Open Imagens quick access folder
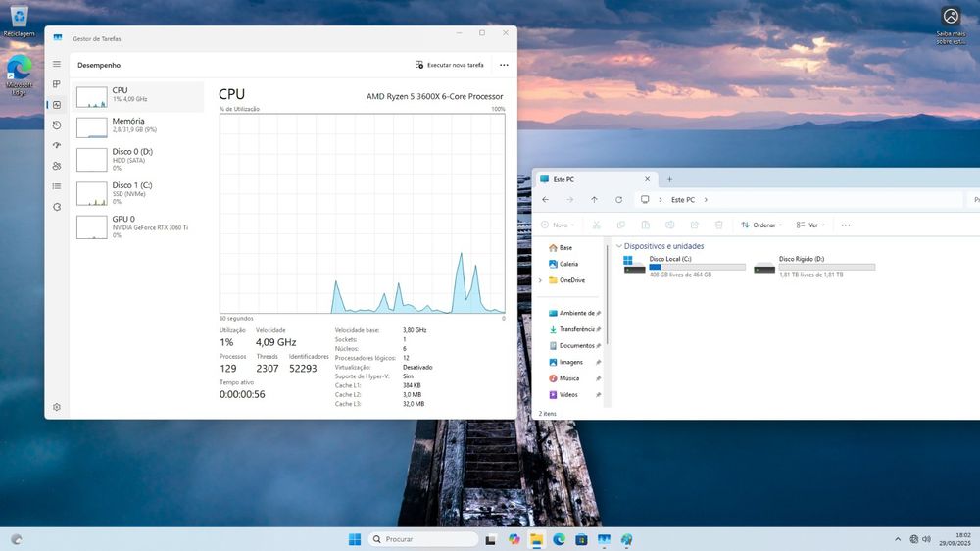 click(x=573, y=362)
